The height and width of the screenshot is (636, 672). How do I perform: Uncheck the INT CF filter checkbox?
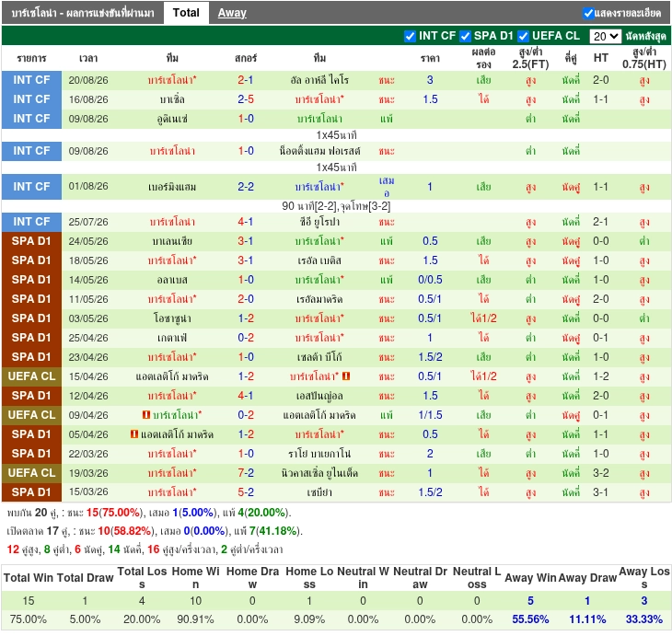coord(410,36)
